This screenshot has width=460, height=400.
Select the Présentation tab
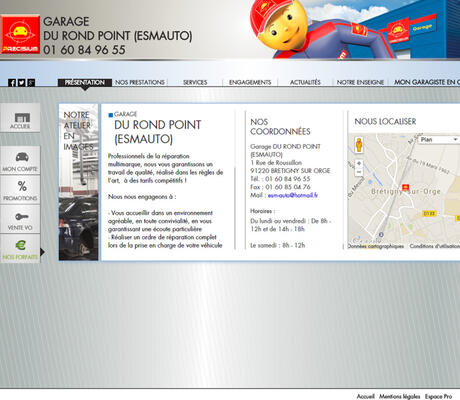click(85, 82)
